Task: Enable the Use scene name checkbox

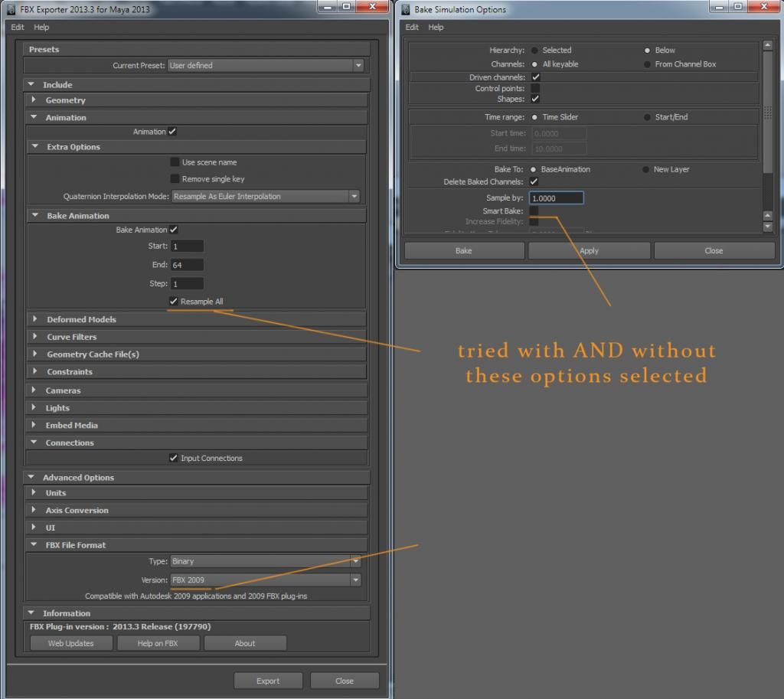Action: [x=175, y=162]
